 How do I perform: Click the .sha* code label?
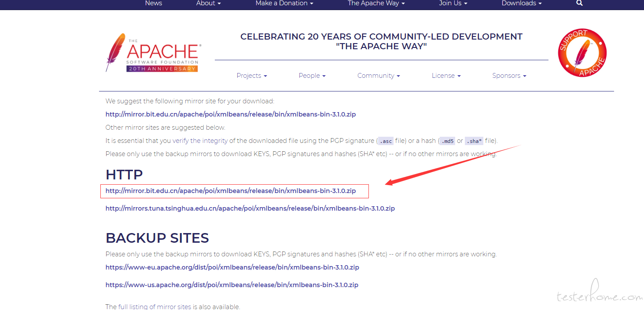(474, 141)
